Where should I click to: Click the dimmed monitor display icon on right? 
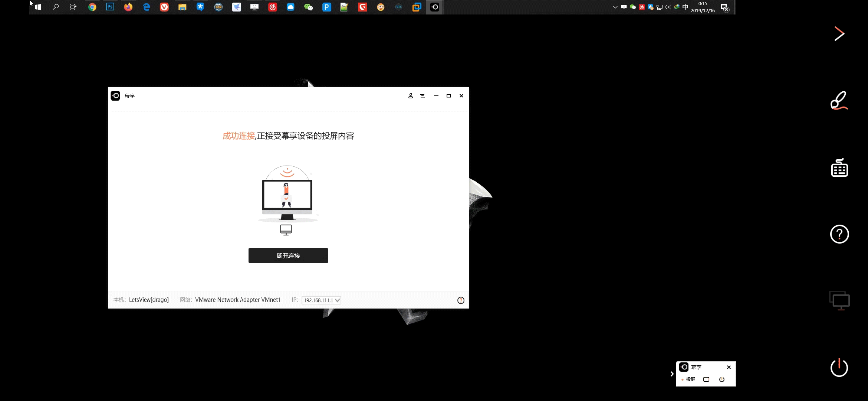(x=839, y=300)
